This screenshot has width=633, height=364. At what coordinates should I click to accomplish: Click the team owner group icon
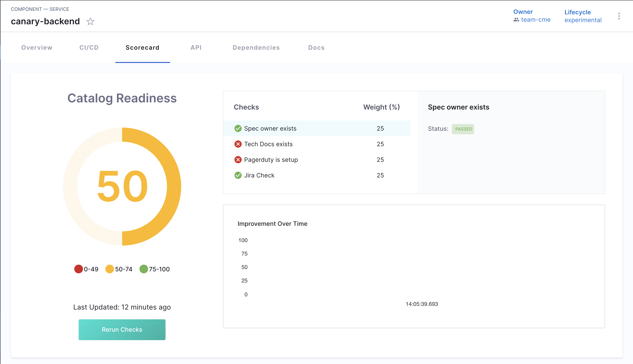[x=516, y=20]
